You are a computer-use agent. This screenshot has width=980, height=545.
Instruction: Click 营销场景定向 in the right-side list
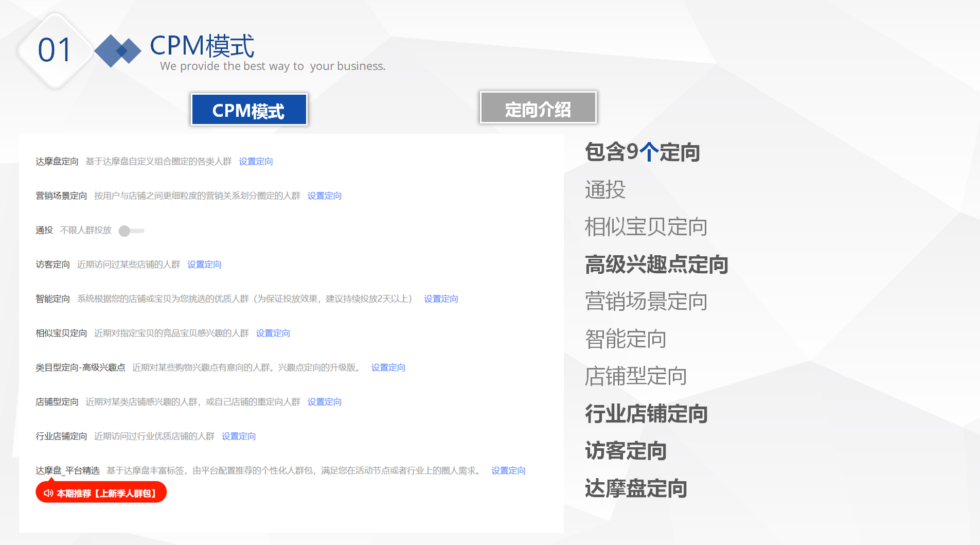click(646, 302)
